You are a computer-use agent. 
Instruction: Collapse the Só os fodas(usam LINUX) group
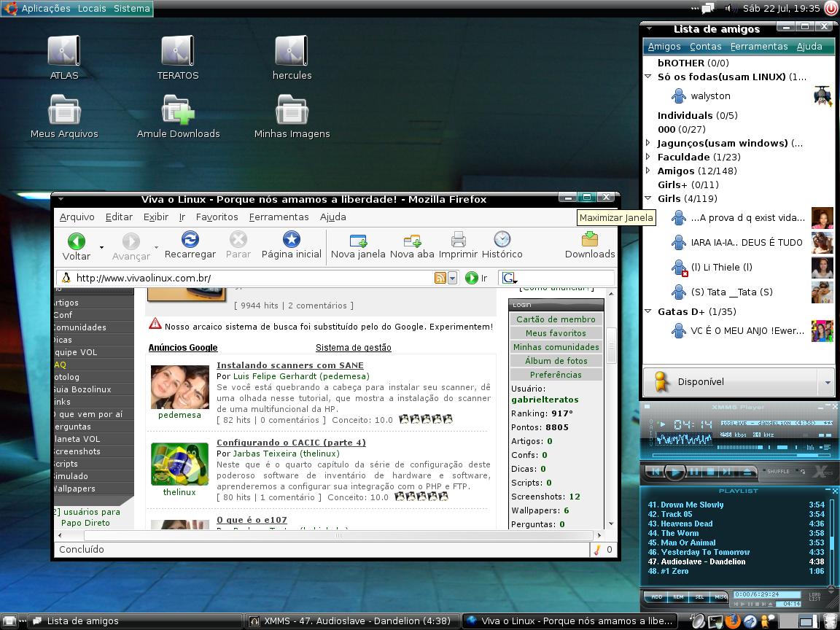[x=648, y=77]
